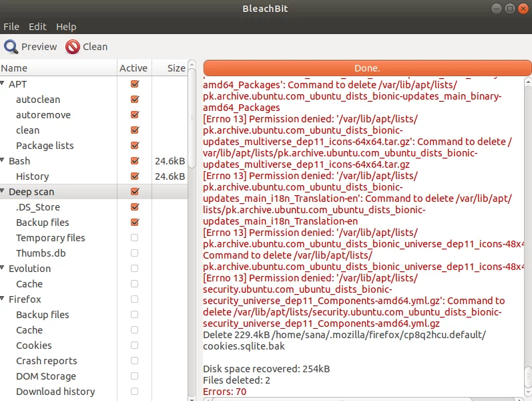Select the DOM Storage row

click(93, 376)
